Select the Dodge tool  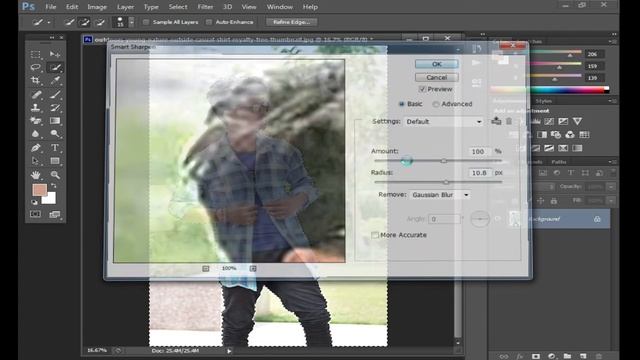55,134
